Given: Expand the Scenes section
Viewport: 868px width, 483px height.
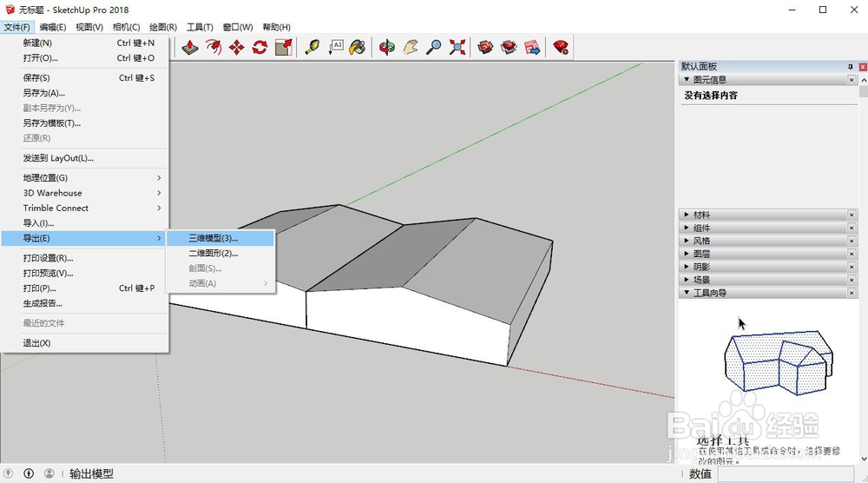Looking at the screenshot, I should click(687, 280).
